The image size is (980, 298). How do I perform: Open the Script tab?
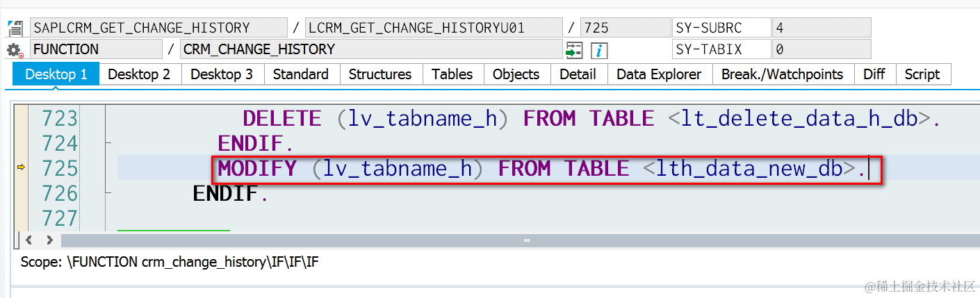point(922,74)
